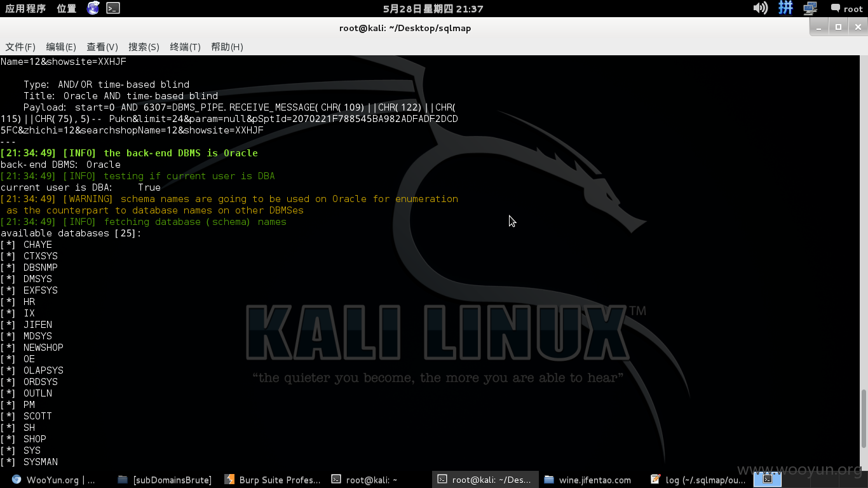Open the Pinyin input method icon
The image size is (868, 488).
click(786, 8)
